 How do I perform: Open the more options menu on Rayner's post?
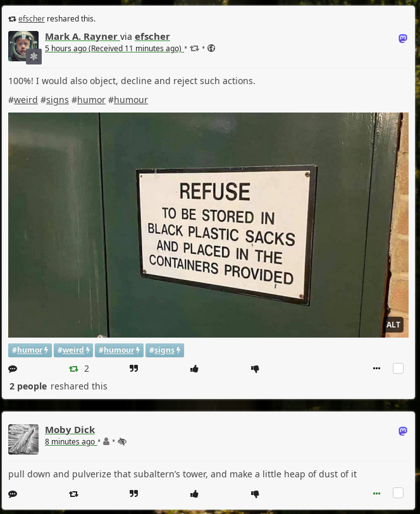[x=376, y=369]
